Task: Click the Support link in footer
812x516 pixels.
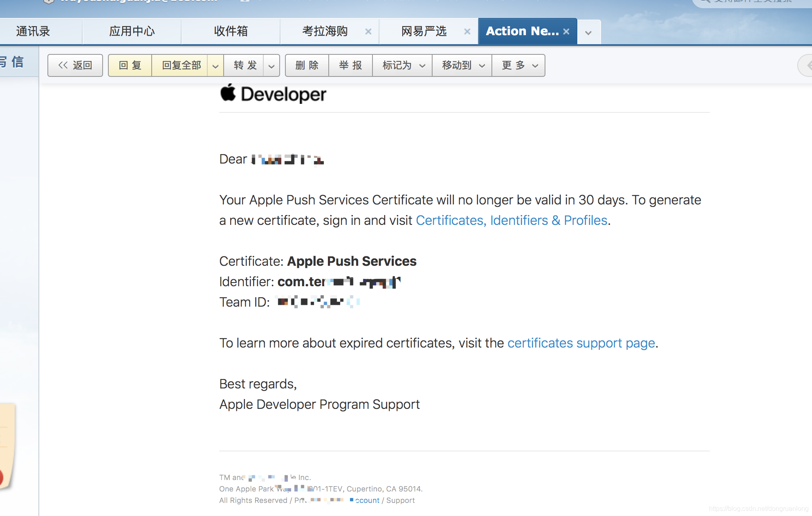Action: (400, 500)
